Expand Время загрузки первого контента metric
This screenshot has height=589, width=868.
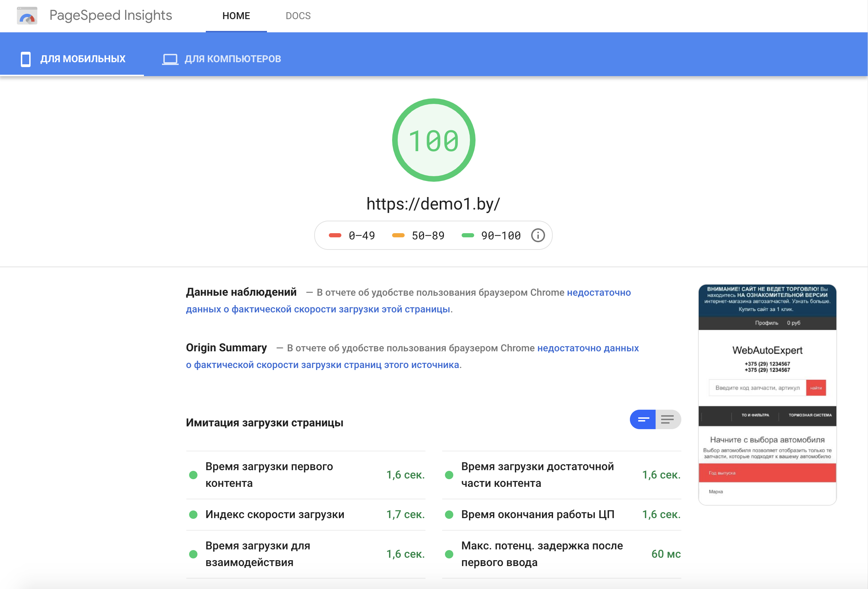(269, 475)
